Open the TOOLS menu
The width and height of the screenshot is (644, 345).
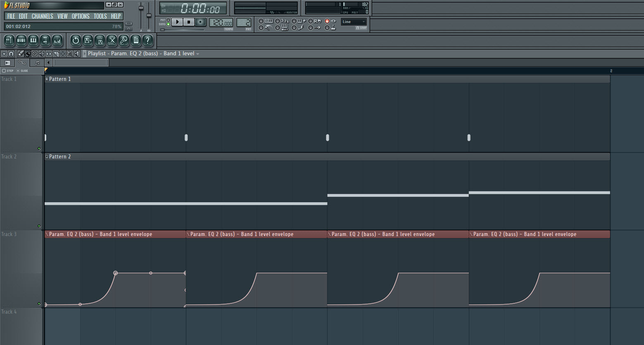click(100, 16)
